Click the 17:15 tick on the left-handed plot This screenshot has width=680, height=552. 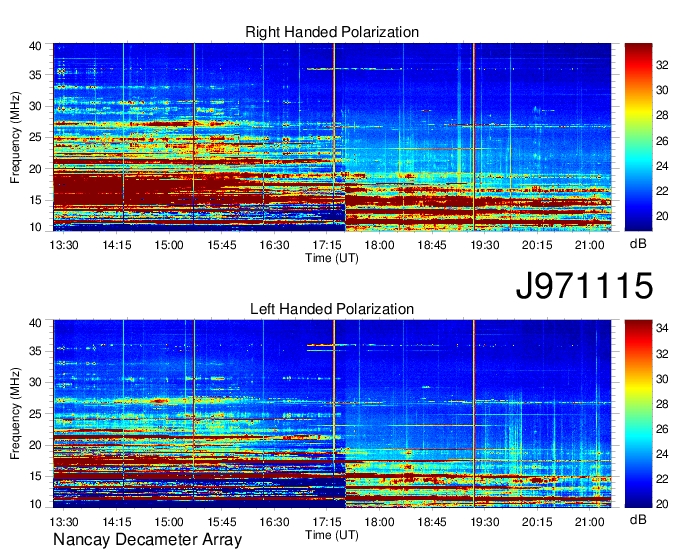pyautogui.click(x=327, y=522)
